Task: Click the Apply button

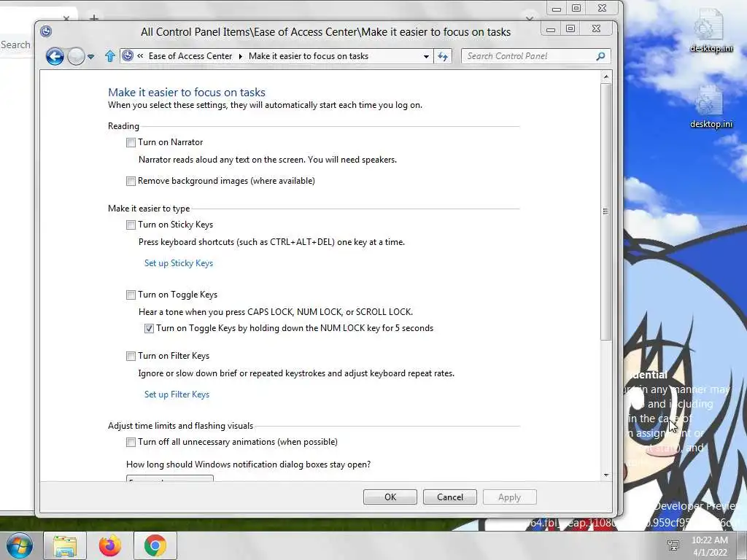Action: coord(509,497)
